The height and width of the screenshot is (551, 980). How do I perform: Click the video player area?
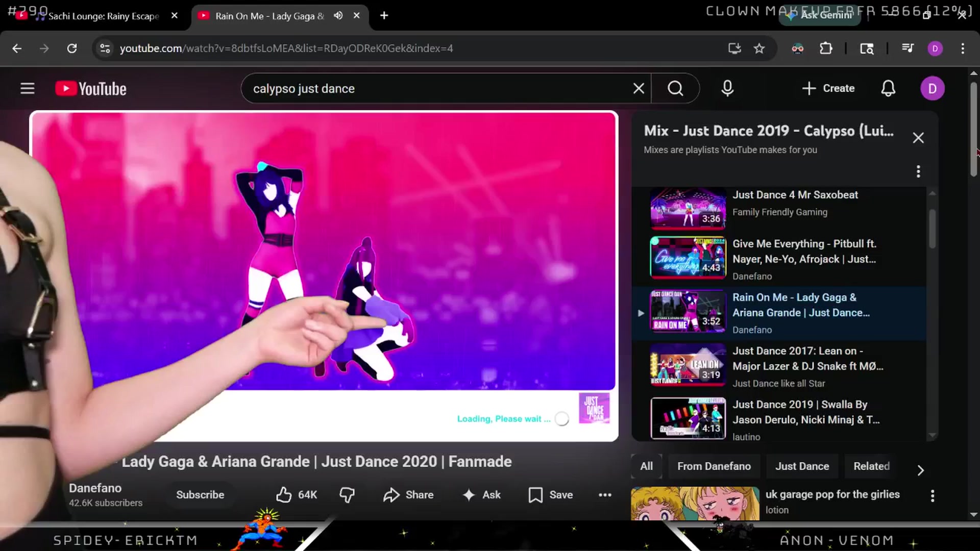pos(324,277)
